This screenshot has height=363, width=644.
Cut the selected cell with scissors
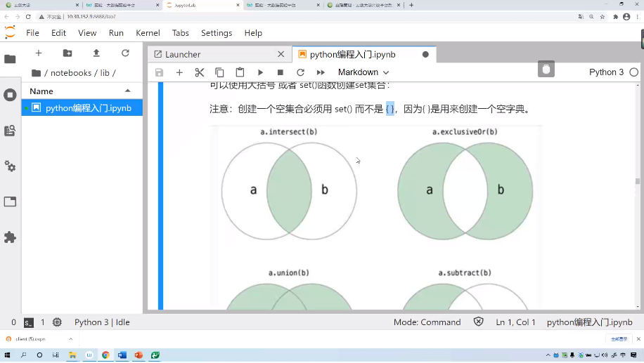pos(199,72)
